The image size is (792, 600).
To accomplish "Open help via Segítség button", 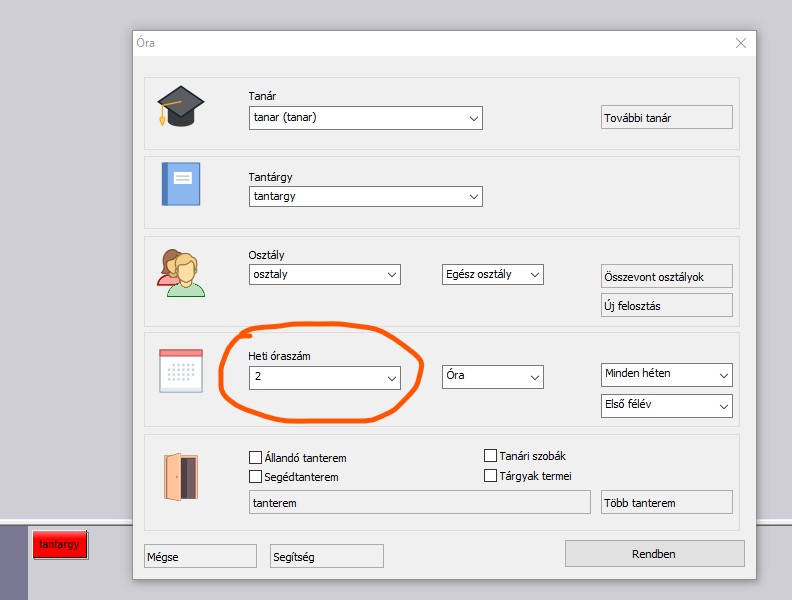I will point(327,556).
